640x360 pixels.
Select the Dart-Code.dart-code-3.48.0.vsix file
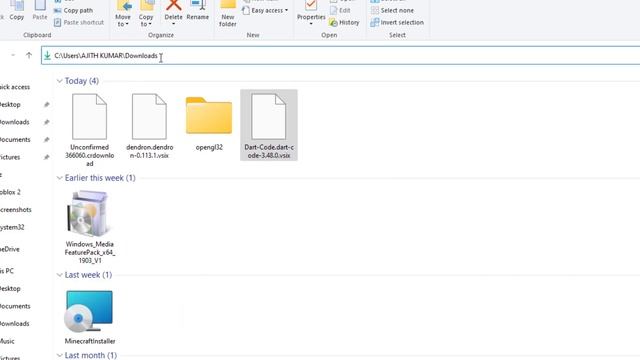pyautogui.click(x=269, y=125)
